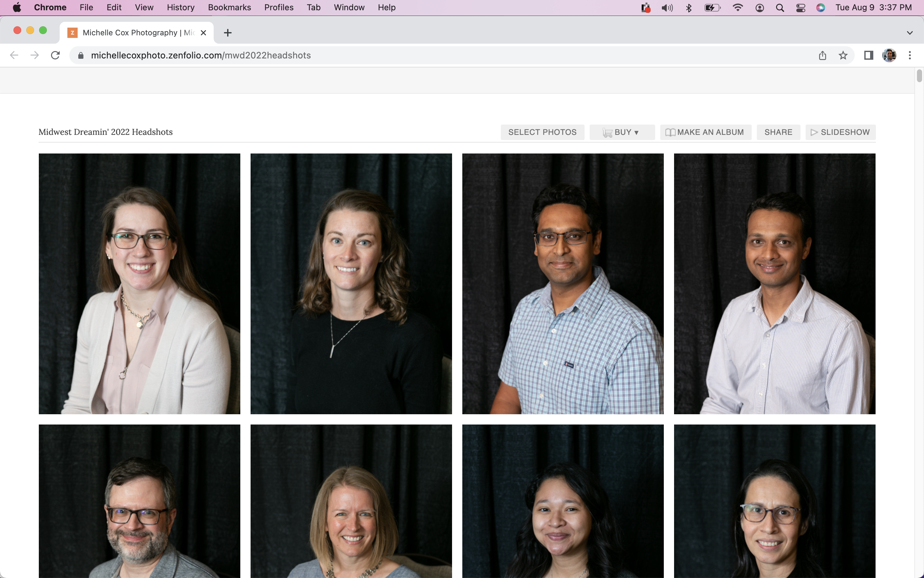Open headshot of bearded man with glasses

[x=139, y=501]
